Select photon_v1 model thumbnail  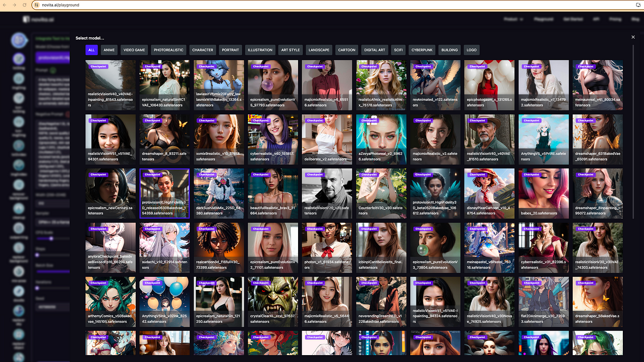tap(327, 247)
